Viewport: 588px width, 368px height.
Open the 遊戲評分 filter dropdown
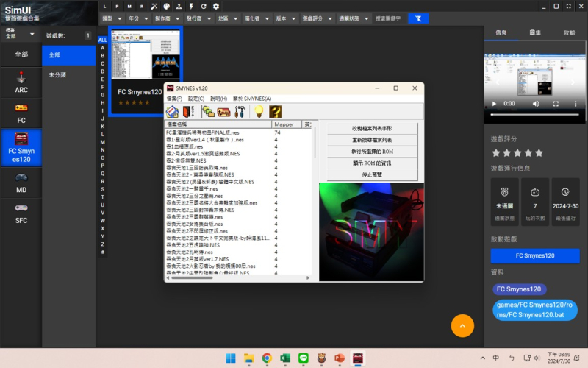[x=318, y=18]
